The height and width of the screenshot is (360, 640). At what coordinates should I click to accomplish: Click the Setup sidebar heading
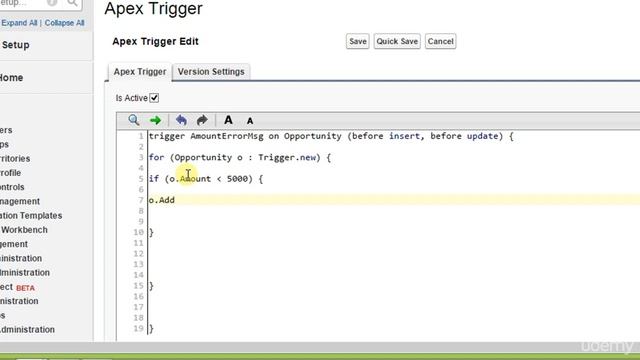click(x=16, y=45)
